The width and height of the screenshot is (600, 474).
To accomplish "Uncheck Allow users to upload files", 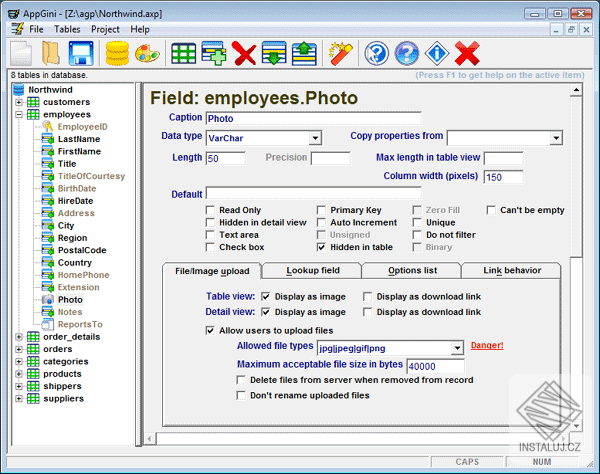I will [210, 330].
